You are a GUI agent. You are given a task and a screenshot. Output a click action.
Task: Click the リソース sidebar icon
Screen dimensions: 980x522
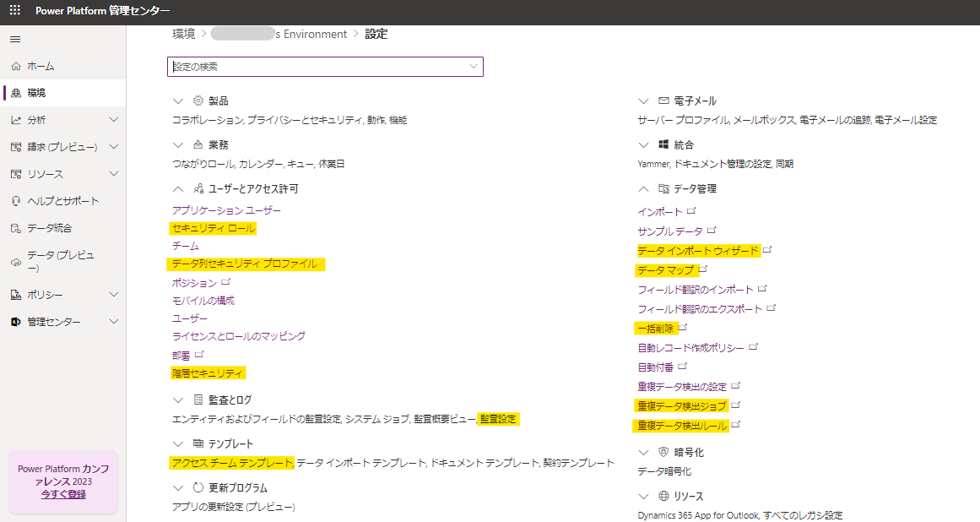tap(16, 174)
